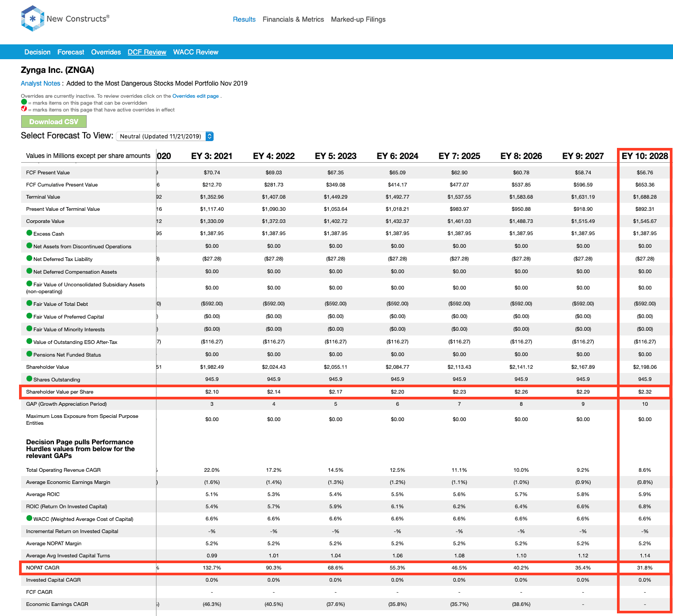Click green dot beside Fair Value of Preferred Capital
Viewport: 673px width, 616px height.
point(30,316)
